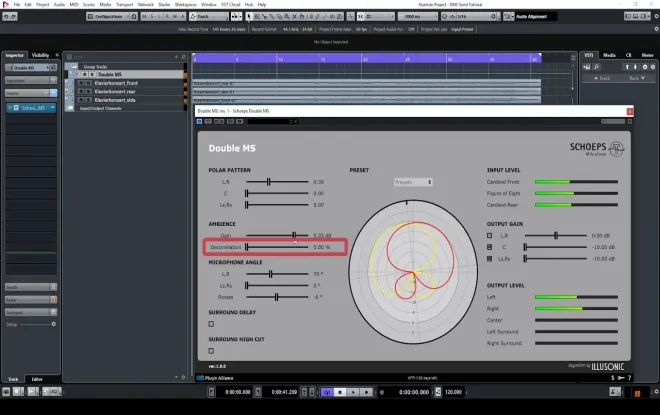This screenshot has height=415, width=660.
Task: Expand the Schoe..MS insert slot dropdown
Action: pos(53,108)
